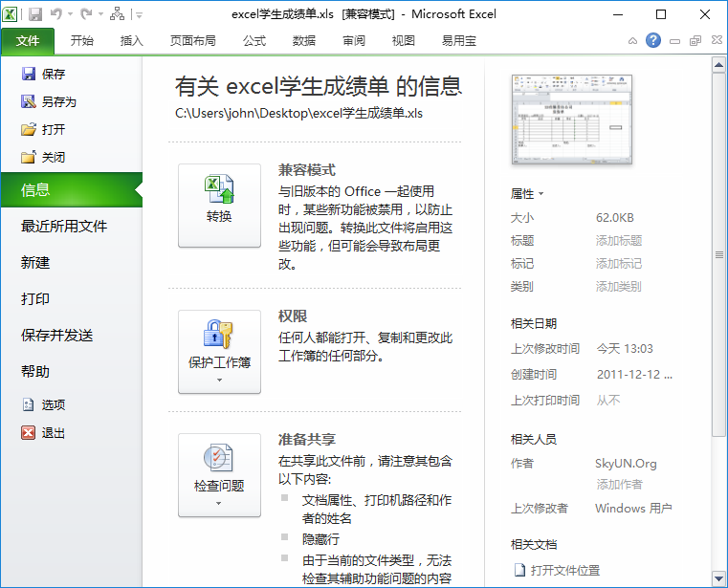The height and width of the screenshot is (588, 728).
Task: Expand the 属性 dropdown
Action: pos(526,193)
